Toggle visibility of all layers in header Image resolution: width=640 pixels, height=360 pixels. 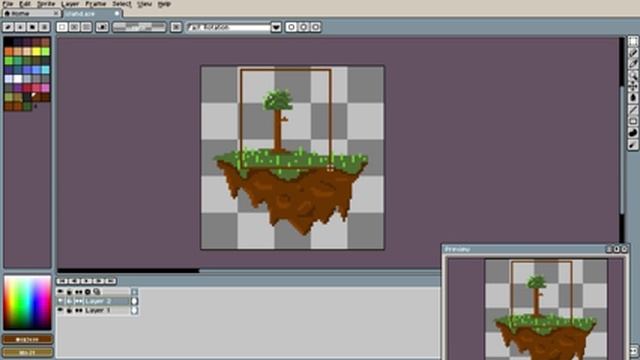click(x=60, y=292)
